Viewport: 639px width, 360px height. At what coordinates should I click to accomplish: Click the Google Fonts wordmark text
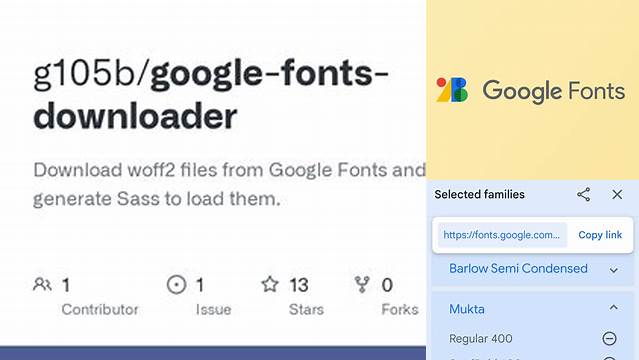click(x=553, y=91)
